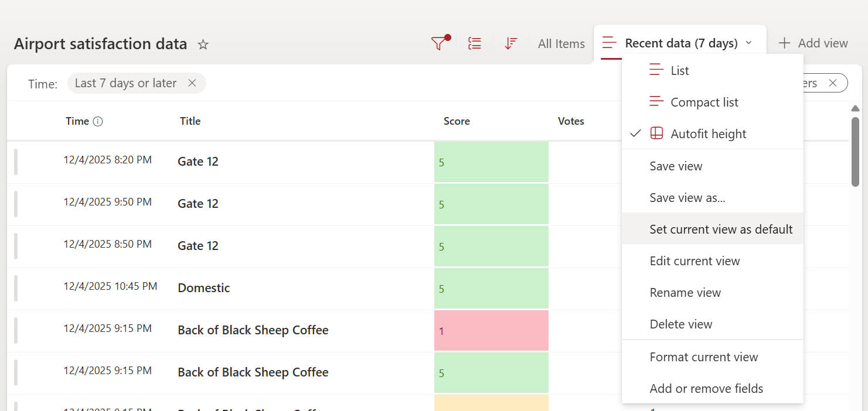
Task: Click the Time column info icon
Action: coord(98,122)
